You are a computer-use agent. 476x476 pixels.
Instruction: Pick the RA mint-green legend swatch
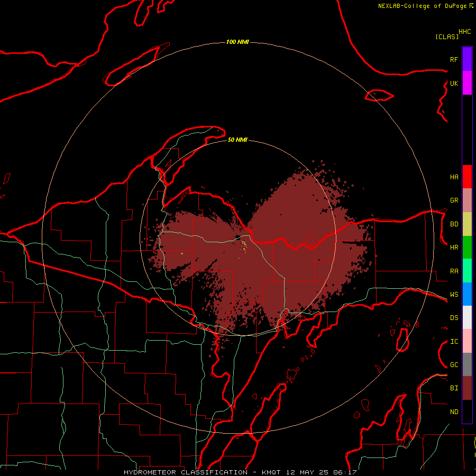pyautogui.click(x=467, y=271)
